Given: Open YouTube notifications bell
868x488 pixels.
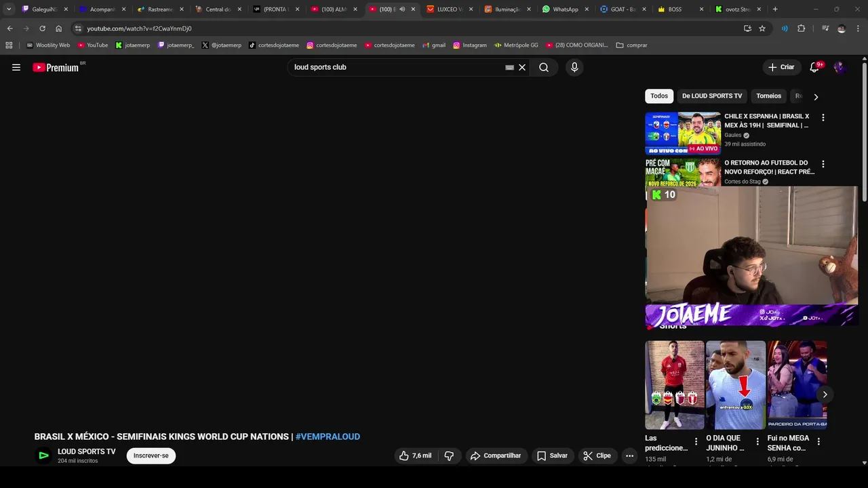Looking at the screenshot, I should point(814,67).
